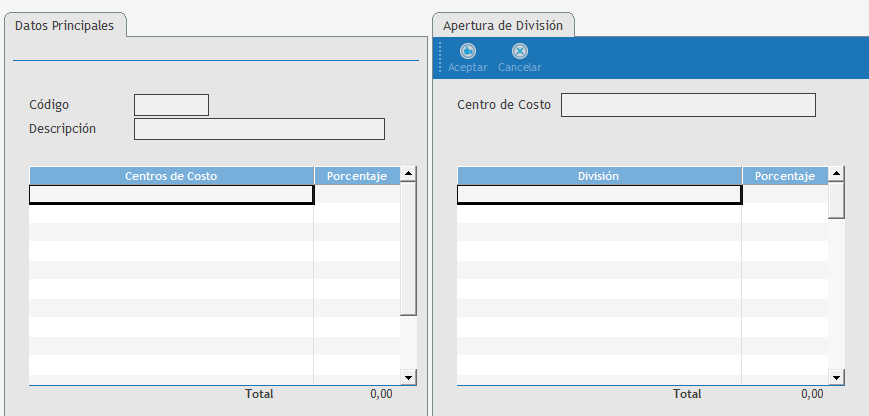Click the División column header
Screen dimensions: 869x416
[x=599, y=176]
